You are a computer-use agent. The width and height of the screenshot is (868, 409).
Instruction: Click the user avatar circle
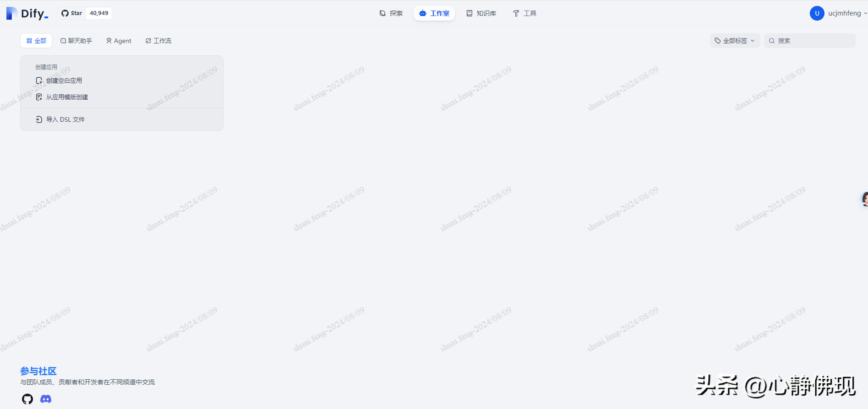pos(817,13)
